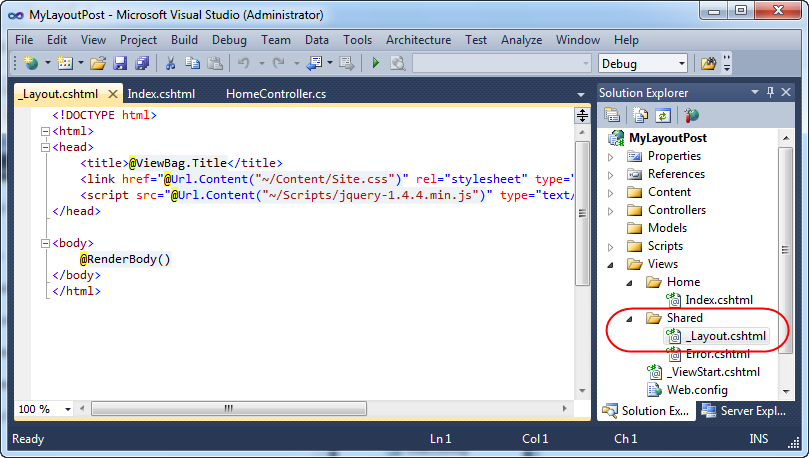Select the Models folder
The height and width of the screenshot is (458, 809).
(667, 228)
